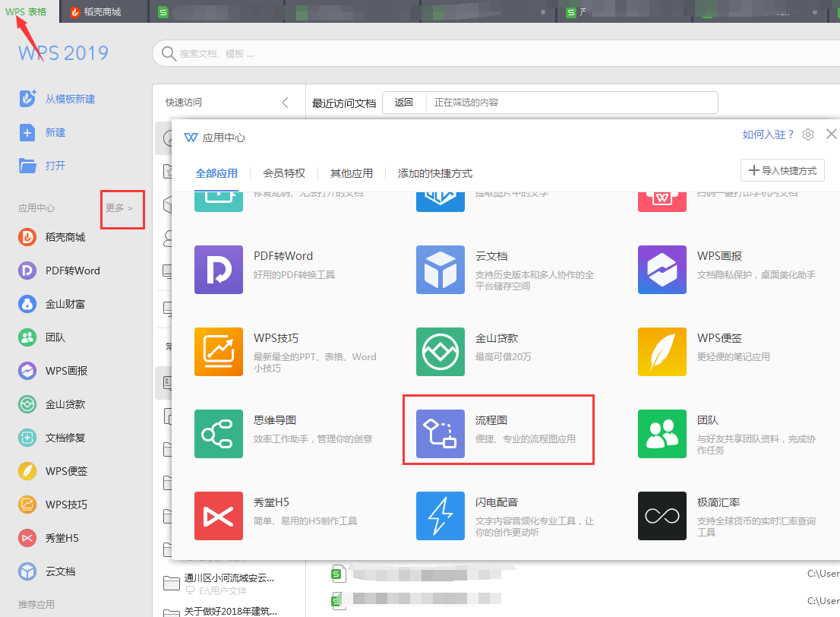Switch to 会员特权 tab

coord(284,173)
